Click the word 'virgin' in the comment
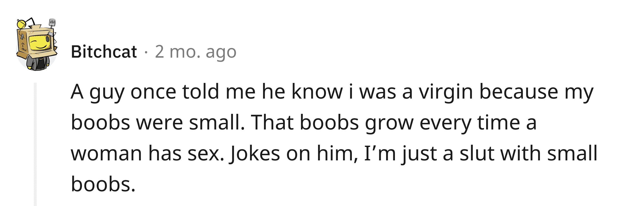644x206 pixels. pyautogui.click(x=446, y=92)
